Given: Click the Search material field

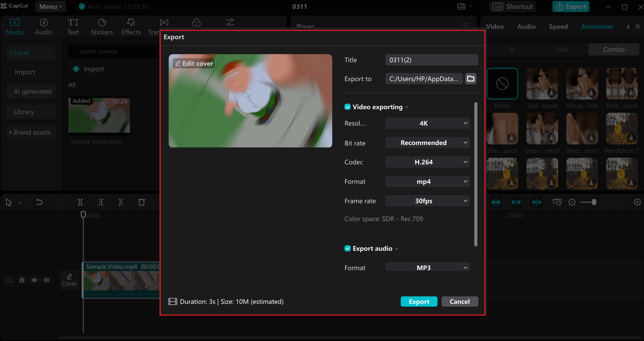Looking at the screenshot, I should tap(115, 51).
